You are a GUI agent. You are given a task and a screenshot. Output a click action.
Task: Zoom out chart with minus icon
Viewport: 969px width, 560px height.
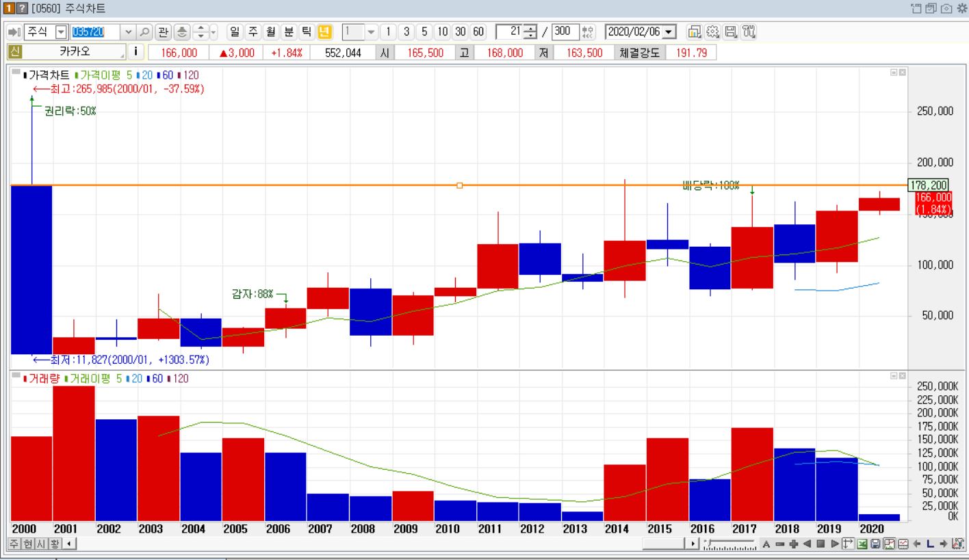tap(780, 544)
